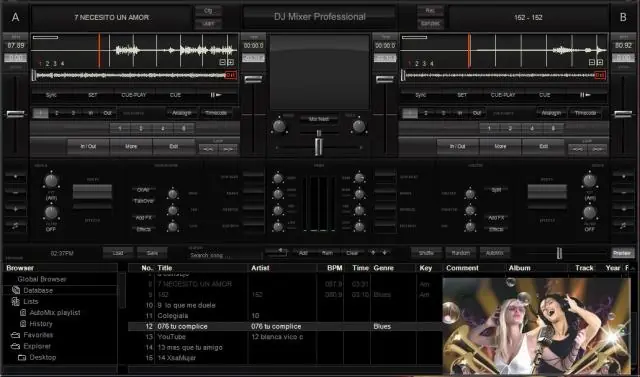Click the crossfader handle

(x=319, y=146)
